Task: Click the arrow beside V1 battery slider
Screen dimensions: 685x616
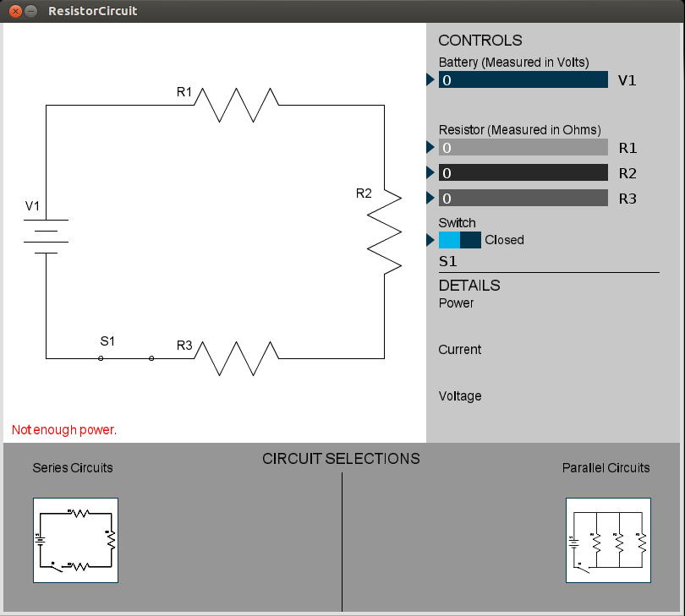Action: 430,79
